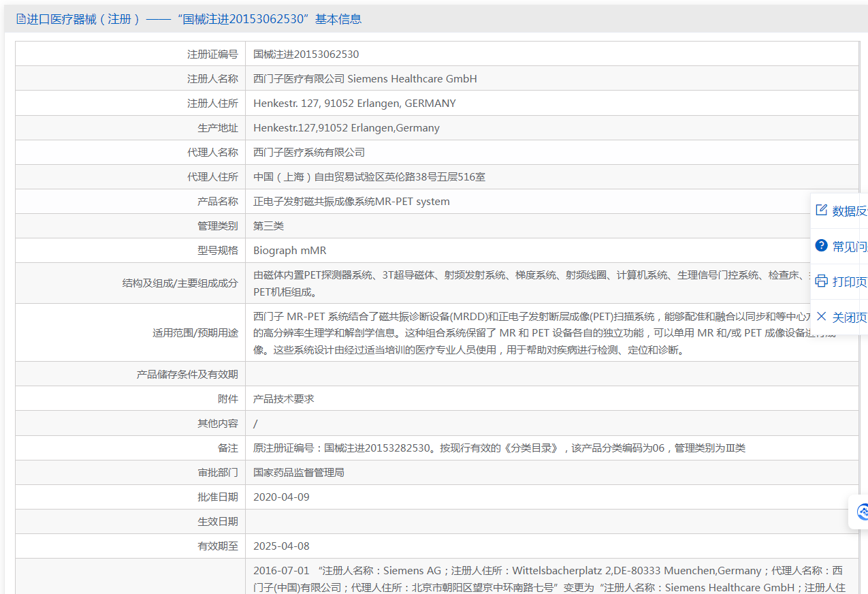The height and width of the screenshot is (594, 868).
Task: Select the text Siemens Healthcare GmbH in 注册人名称 row
Action: click(x=413, y=78)
